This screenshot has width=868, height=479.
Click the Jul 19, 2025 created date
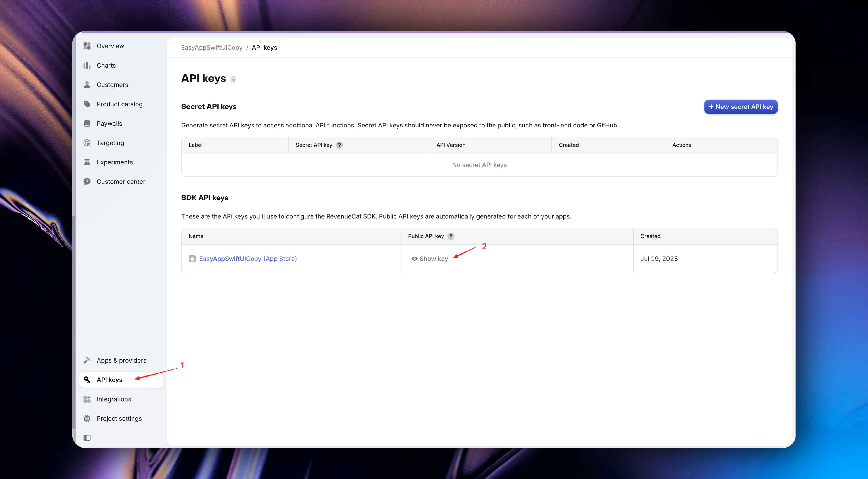point(659,259)
